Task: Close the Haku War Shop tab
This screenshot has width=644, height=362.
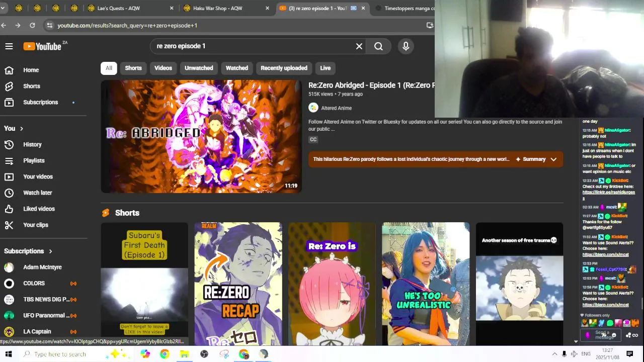Action: pos(267,8)
